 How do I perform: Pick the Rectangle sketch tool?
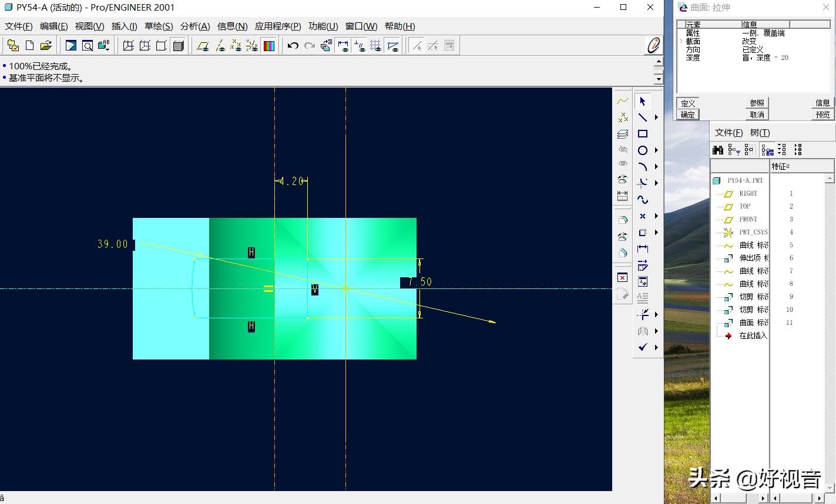click(643, 134)
